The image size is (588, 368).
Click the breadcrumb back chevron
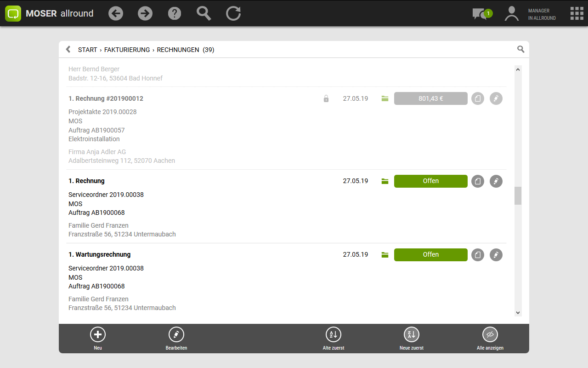tap(68, 49)
